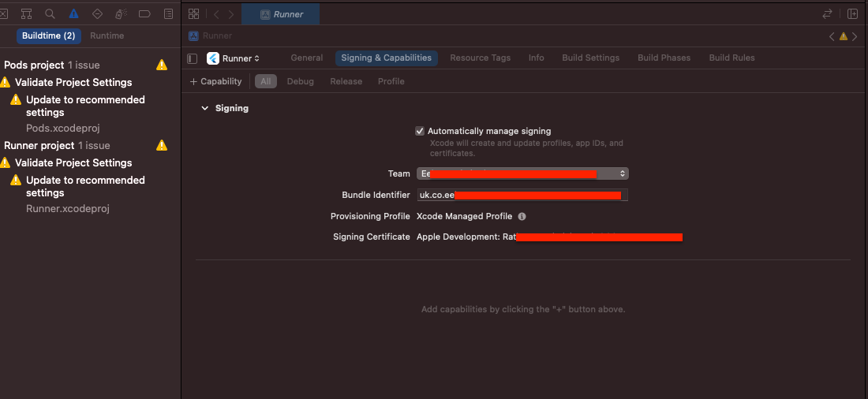Open the Report navigator icon
The height and width of the screenshot is (399, 868).
pyautogui.click(x=168, y=14)
